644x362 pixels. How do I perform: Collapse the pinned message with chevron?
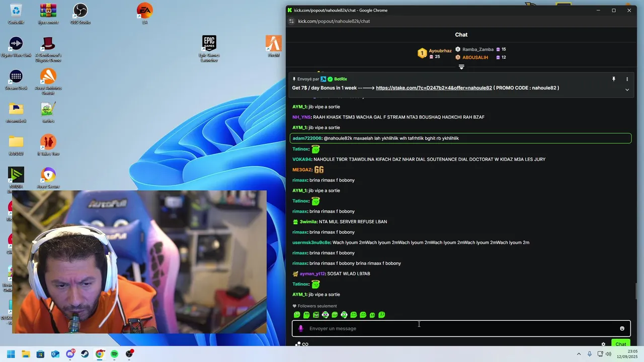coord(627,89)
